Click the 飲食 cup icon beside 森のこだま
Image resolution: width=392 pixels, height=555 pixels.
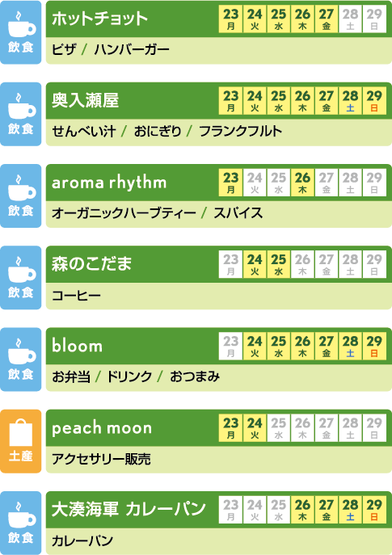click(20, 278)
